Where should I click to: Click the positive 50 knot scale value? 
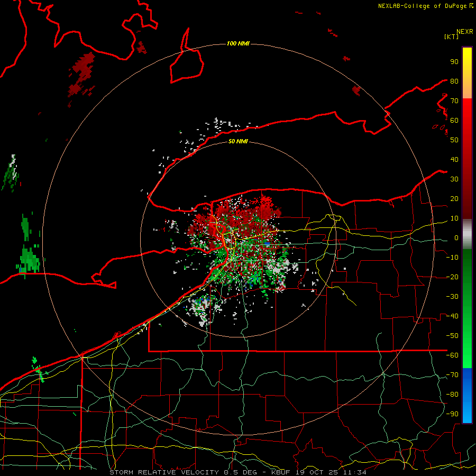tap(454, 140)
